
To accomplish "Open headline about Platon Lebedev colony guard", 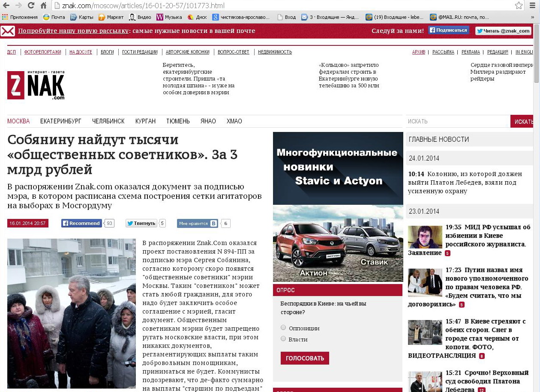I will pyautogui.click(x=465, y=183).
